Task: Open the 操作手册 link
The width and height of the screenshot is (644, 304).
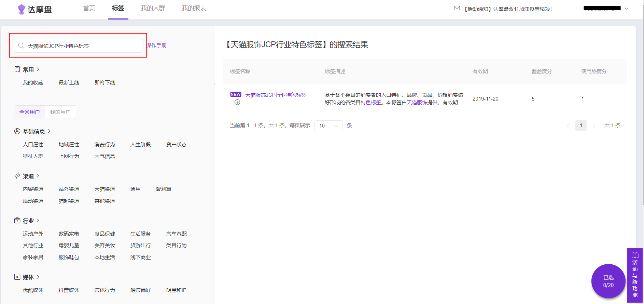Action: point(157,45)
